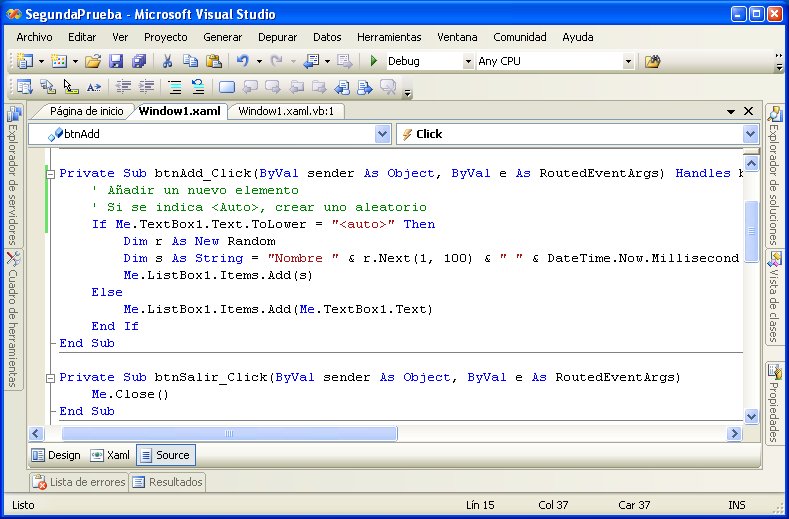Click the Increase indent icon
The width and height of the screenshot is (789, 519).
(146, 87)
